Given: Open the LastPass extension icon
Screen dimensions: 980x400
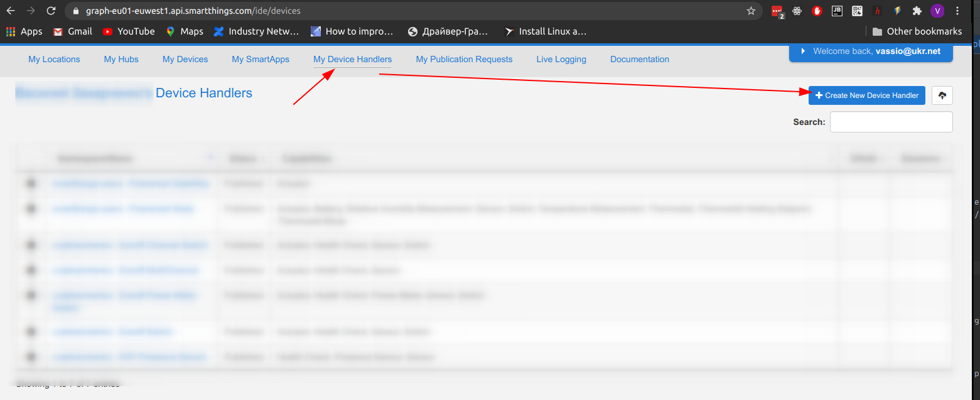Looking at the screenshot, I should [x=778, y=11].
